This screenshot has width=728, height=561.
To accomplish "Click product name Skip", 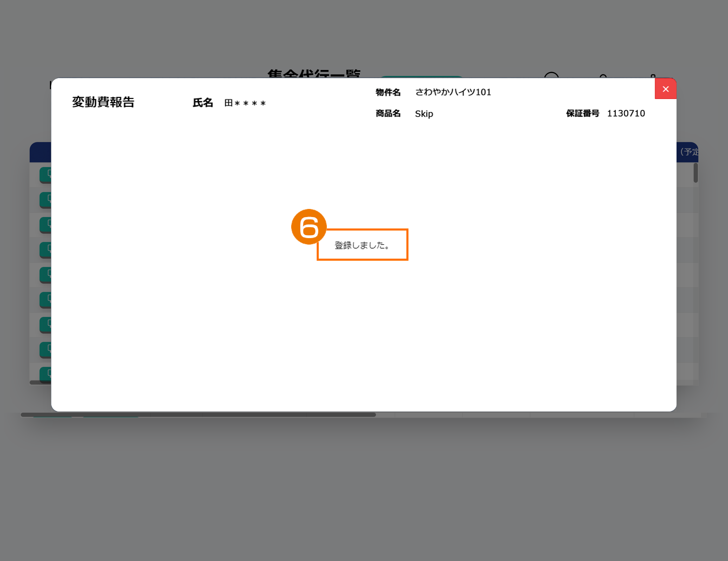I will pyautogui.click(x=424, y=114).
